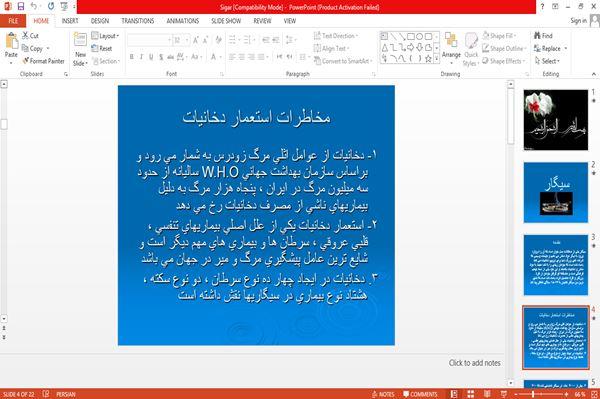The image size is (600, 399).
Task: Open the Section dropdown
Action: (106, 61)
